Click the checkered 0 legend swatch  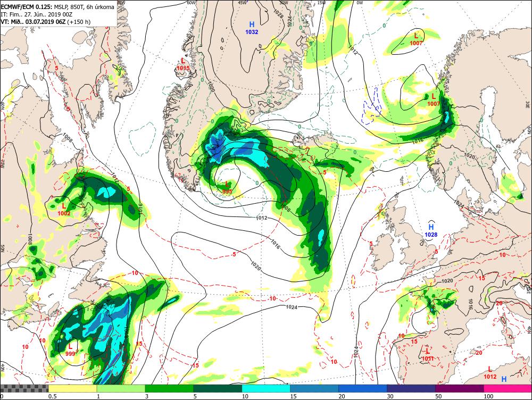pos(24,388)
